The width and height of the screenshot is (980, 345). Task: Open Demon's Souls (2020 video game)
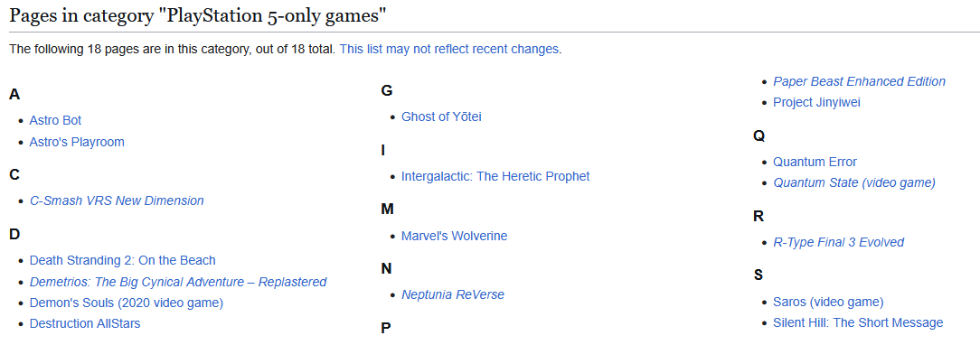127,303
